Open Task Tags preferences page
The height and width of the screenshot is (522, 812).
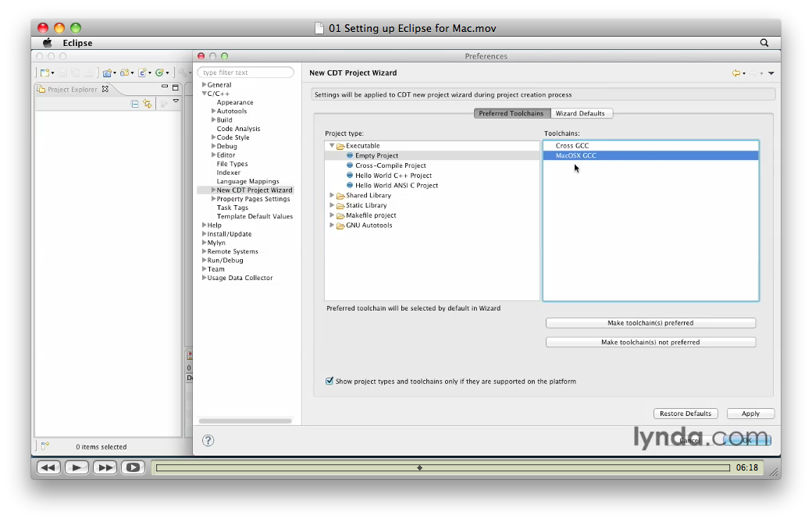pos(232,208)
